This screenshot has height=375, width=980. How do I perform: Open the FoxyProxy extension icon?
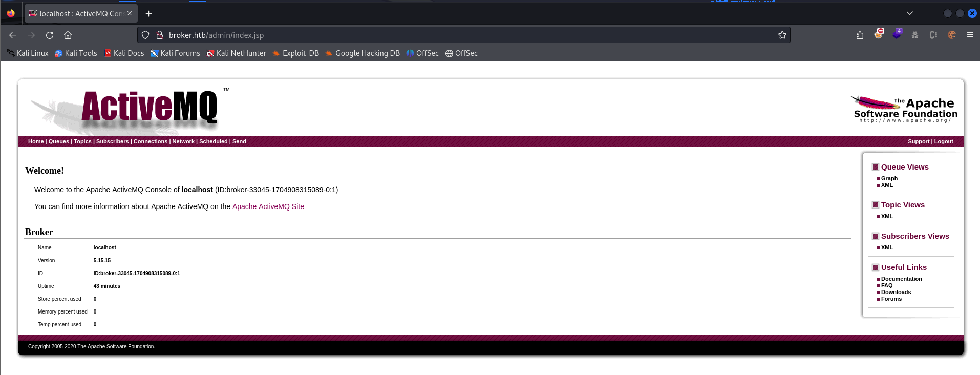pyautogui.click(x=879, y=34)
